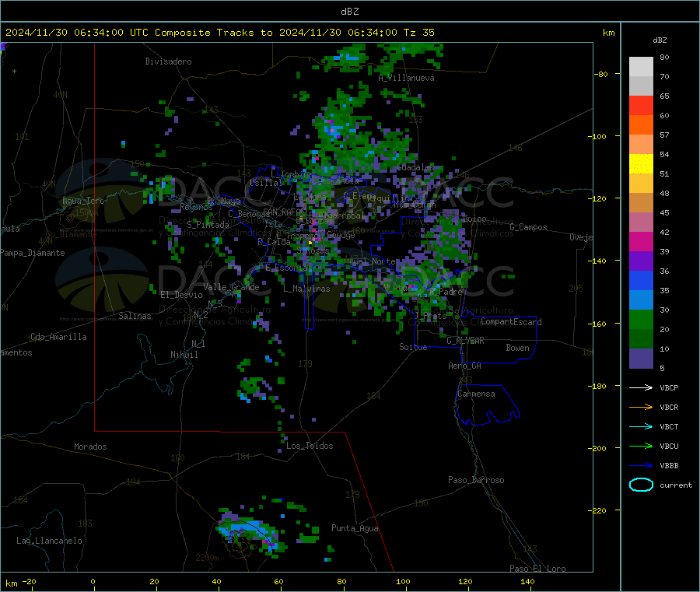The width and height of the screenshot is (700, 592).
Task: Click the 'Nihuil' map label
Action: [x=184, y=355]
